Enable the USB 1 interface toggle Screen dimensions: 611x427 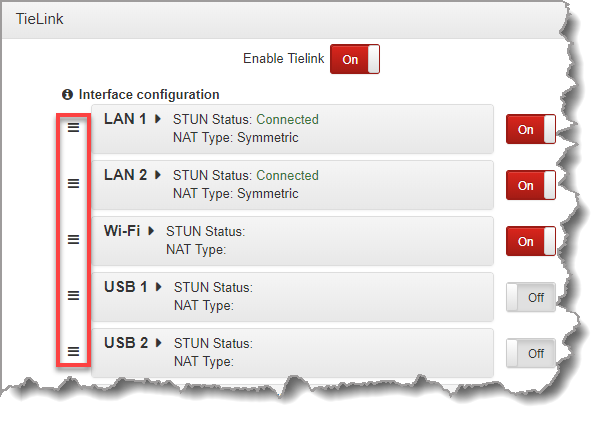(x=530, y=297)
